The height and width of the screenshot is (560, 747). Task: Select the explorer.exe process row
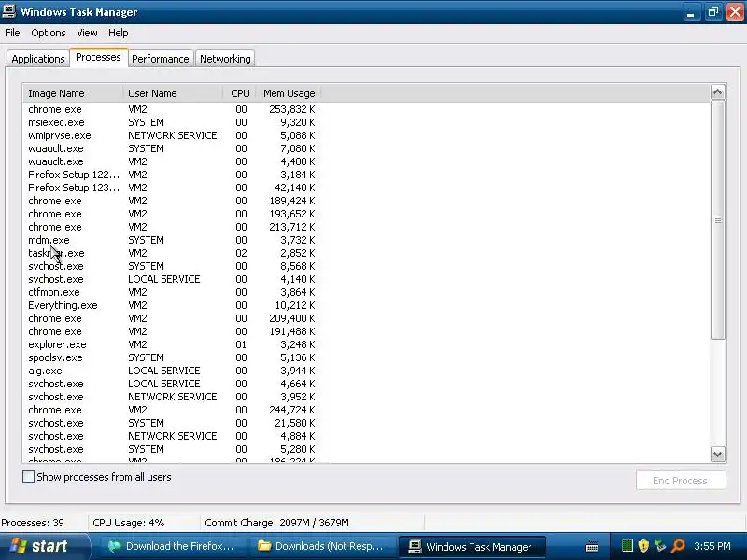(x=172, y=344)
